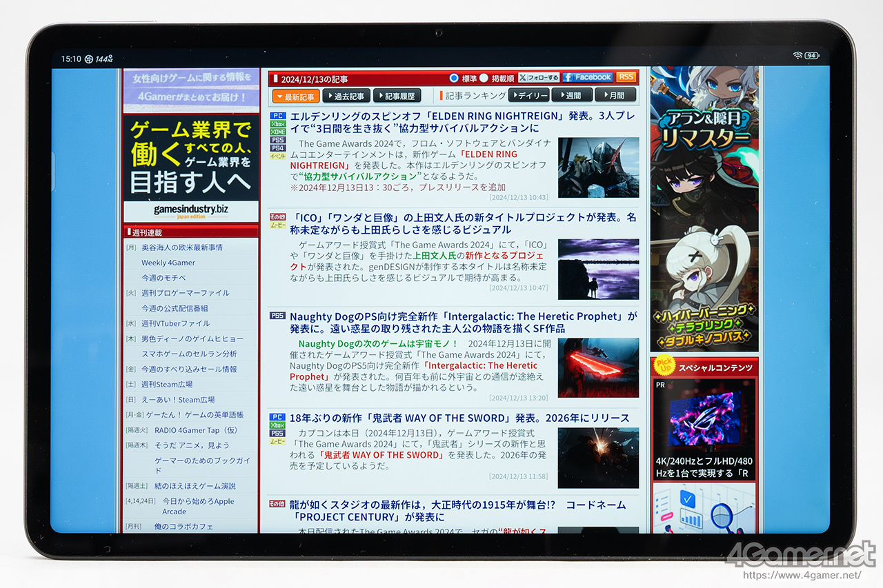The height and width of the screenshot is (588, 883).
Task: Open the デイリー ranking tab
Action: pos(530,96)
